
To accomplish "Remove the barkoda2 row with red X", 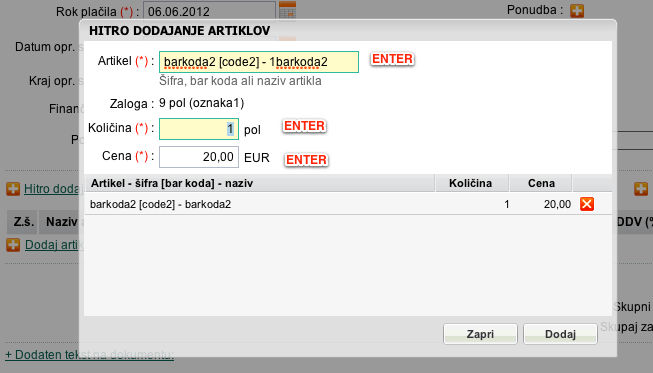I will click(x=587, y=204).
